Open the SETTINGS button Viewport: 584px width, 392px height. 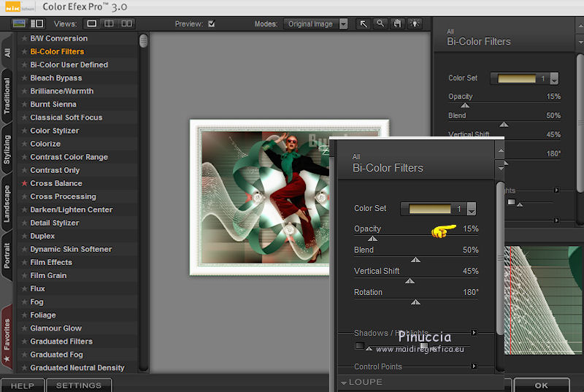[x=79, y=385]
